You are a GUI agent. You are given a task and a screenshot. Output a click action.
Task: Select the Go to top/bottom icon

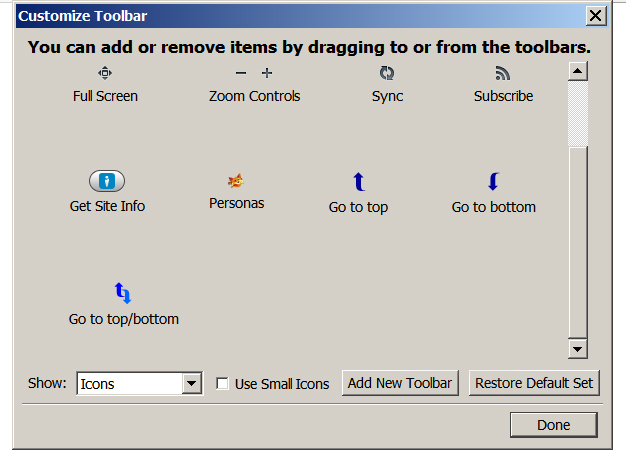click(123, 293)
